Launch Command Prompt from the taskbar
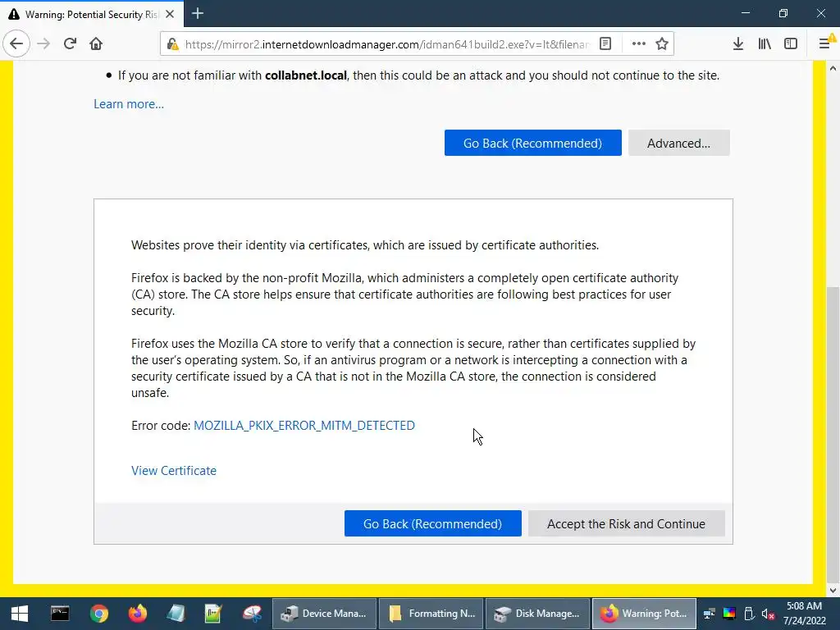The height and width of the screenshot is (630, 840). coord(60,614)
